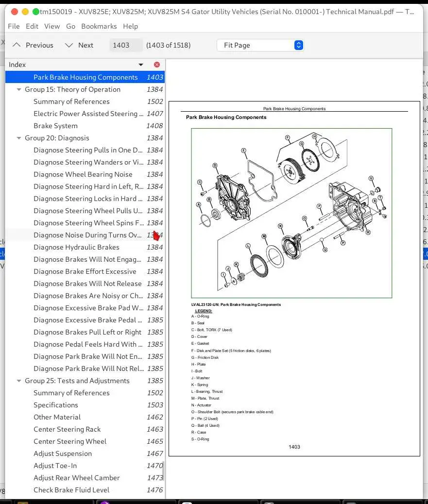Screen dimensions: 428x504
Task: Go to the Previous page
Action: (x=33, y=45)
